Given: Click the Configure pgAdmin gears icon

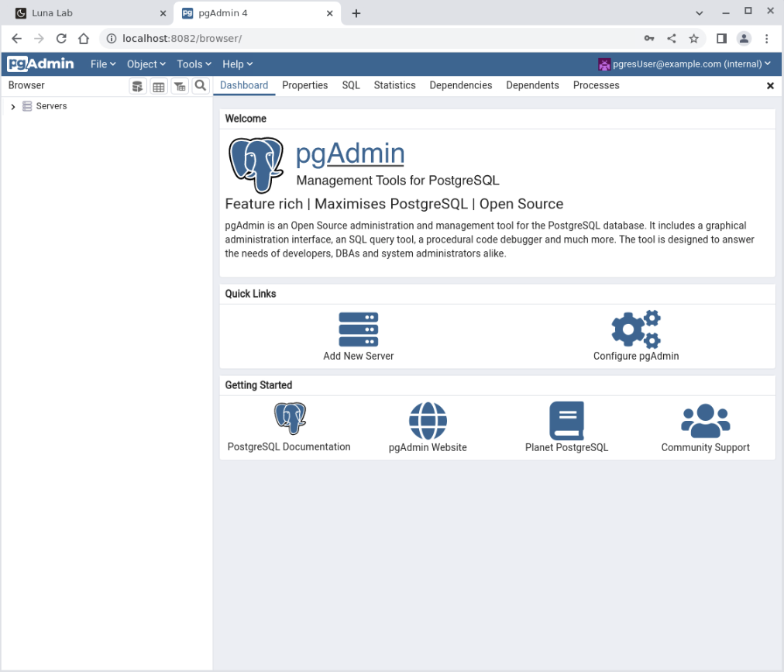Looking at the screenshot, I should pos(636,329).
